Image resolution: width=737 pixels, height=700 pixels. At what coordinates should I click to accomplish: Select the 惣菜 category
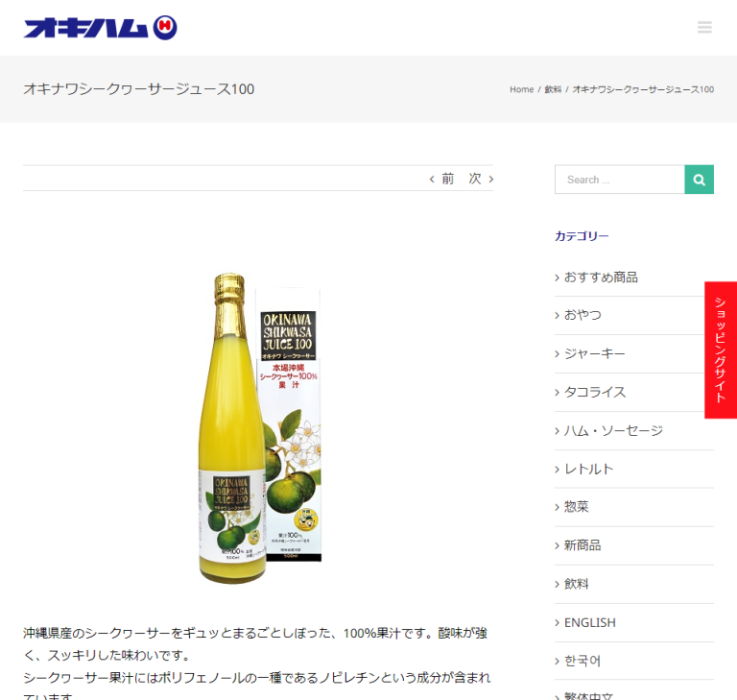576,507
